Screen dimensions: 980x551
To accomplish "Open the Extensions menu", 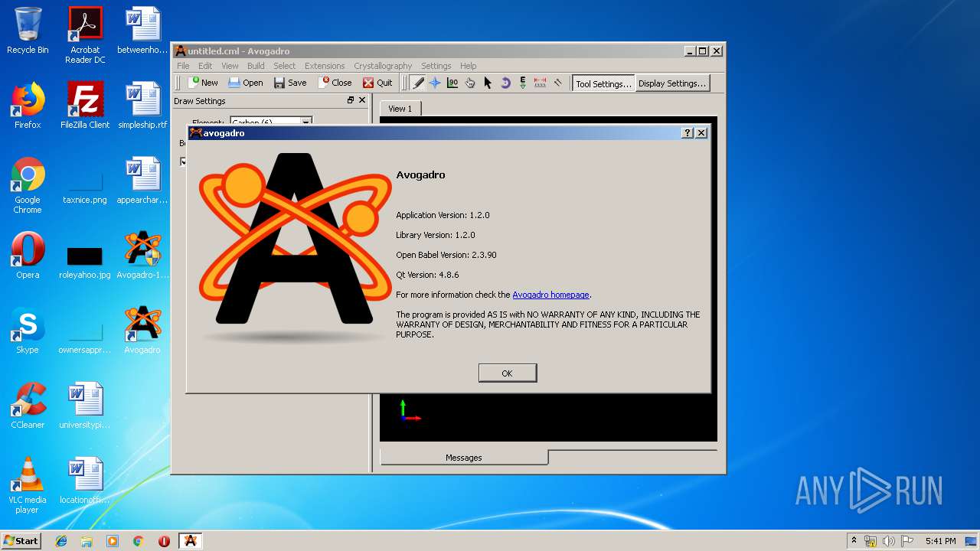I will pyautogui.click(x=325, y=66).
